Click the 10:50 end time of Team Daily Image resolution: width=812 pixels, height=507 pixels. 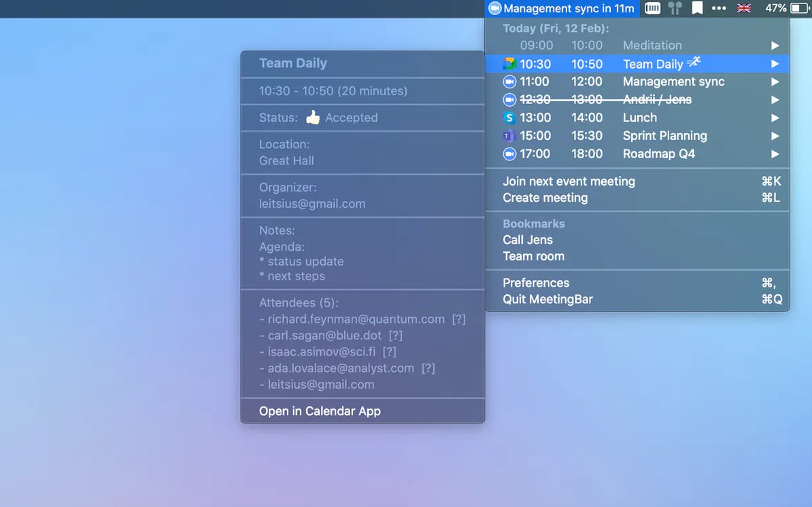[x=587, y=64]
